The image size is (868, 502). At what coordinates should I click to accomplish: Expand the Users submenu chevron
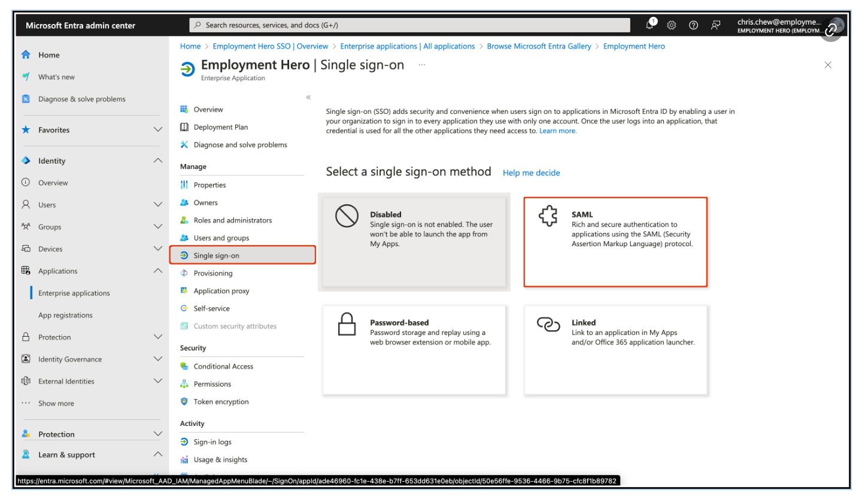point(158,204)
